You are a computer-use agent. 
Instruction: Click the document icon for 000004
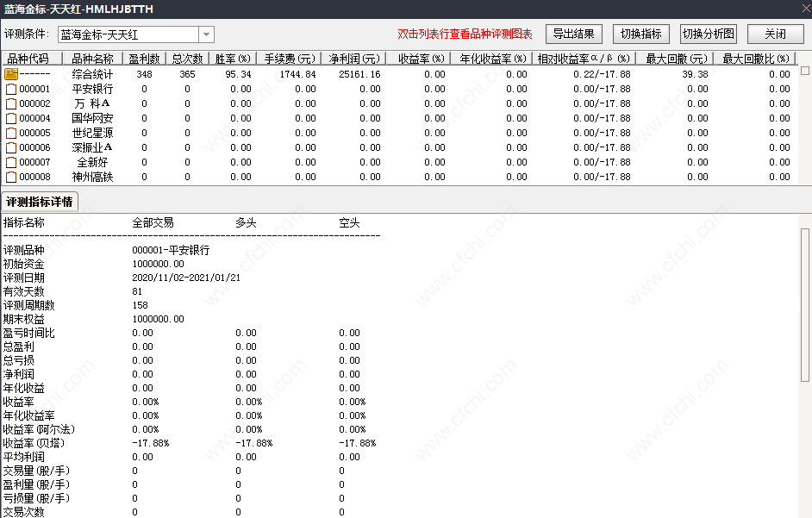click(x=11, y=118)
